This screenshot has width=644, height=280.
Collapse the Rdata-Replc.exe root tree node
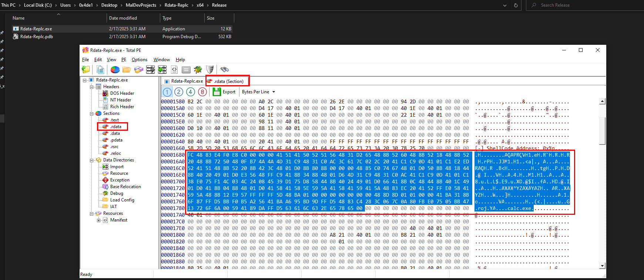point(85,80)
